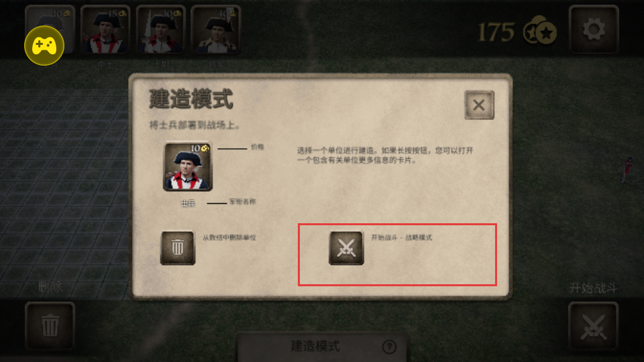The width and height of the screenshot is (644, 362).
Task: Click the trash icon inside the dialog
Action: coord(177,247)
